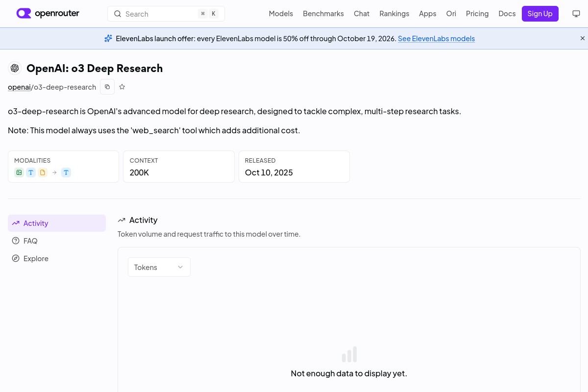Viewport: 588px width, 392px height.
Task: Select the FAQ sidebar tab
Action: pyautogui.click(x=57, y=241)
